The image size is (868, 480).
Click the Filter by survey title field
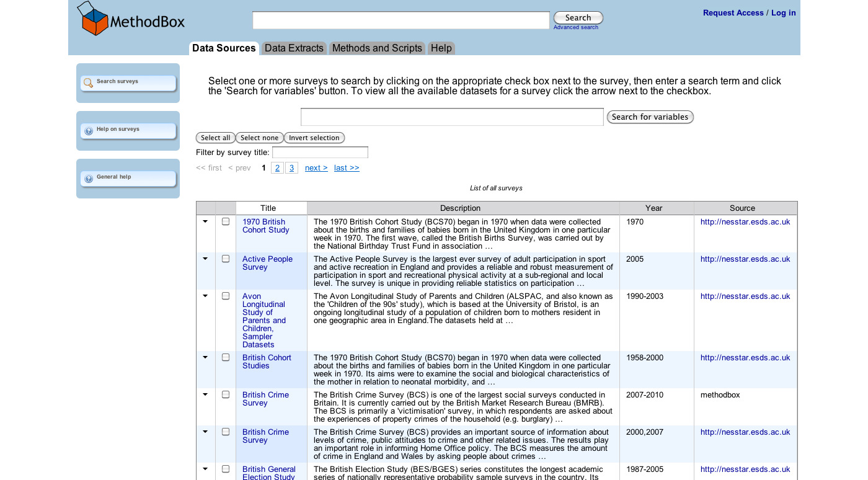coord(320,153)
